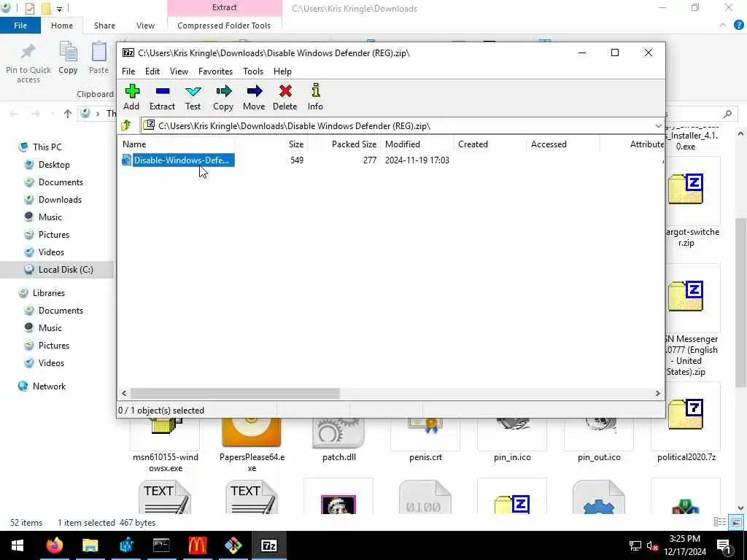Select the patch.dll file
This screenshot has width=747, height=560.
pos(338,440)
